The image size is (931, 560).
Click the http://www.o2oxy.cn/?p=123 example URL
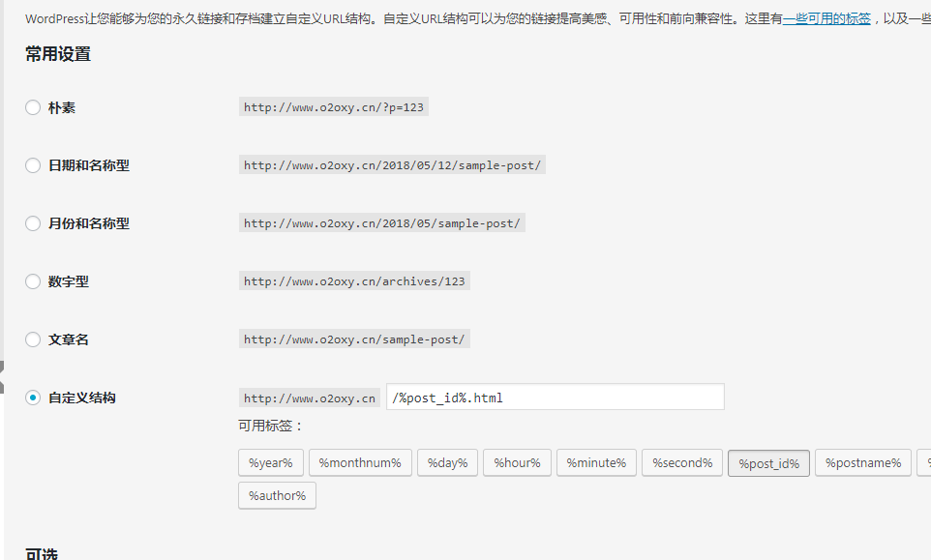[334, 107]
